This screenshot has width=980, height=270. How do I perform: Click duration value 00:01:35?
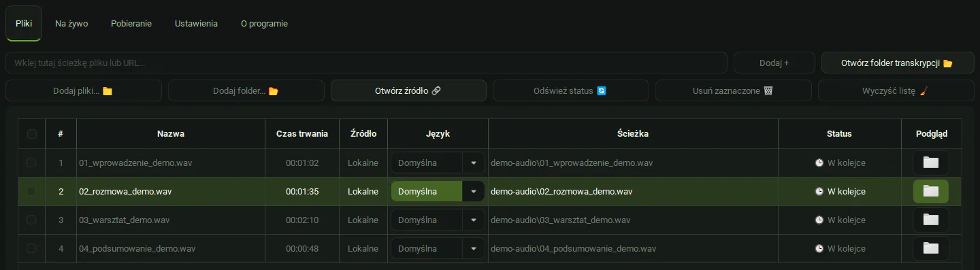click(302, 192)
